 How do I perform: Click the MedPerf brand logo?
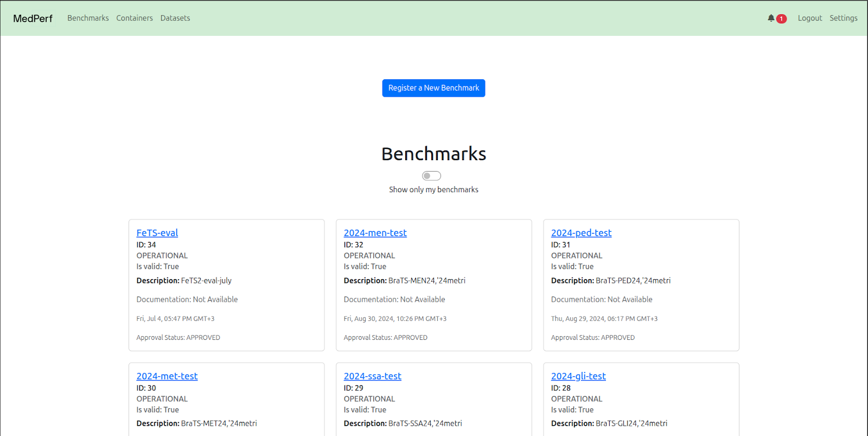33,18
